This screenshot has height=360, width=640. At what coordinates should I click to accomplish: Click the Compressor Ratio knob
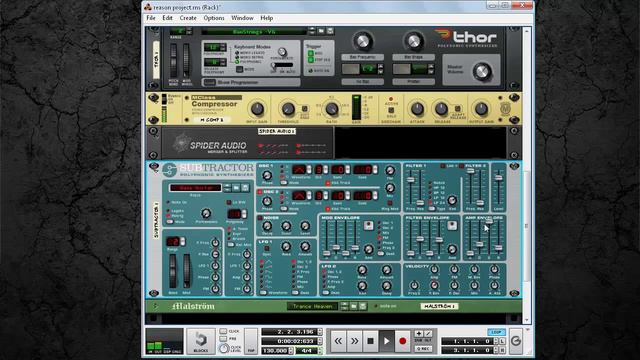point(331,109)
